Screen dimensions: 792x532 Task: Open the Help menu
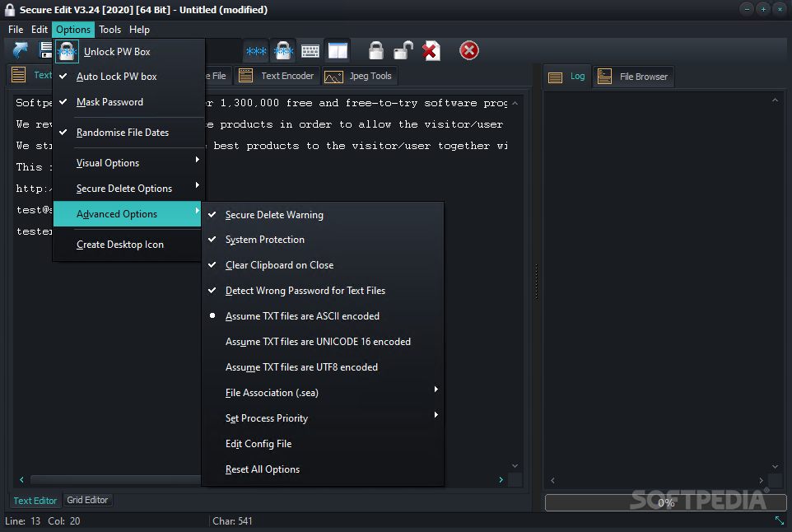139,30
